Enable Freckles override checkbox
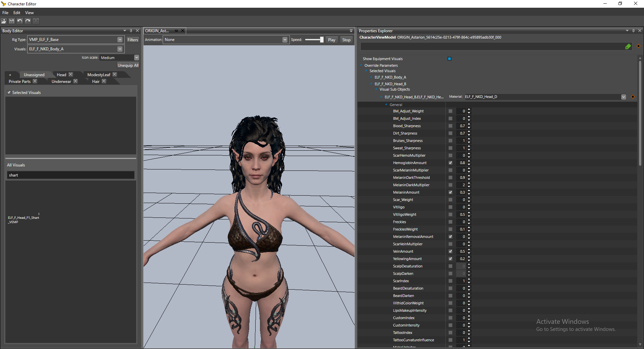 pyautogui.click(x=450, y=222)
